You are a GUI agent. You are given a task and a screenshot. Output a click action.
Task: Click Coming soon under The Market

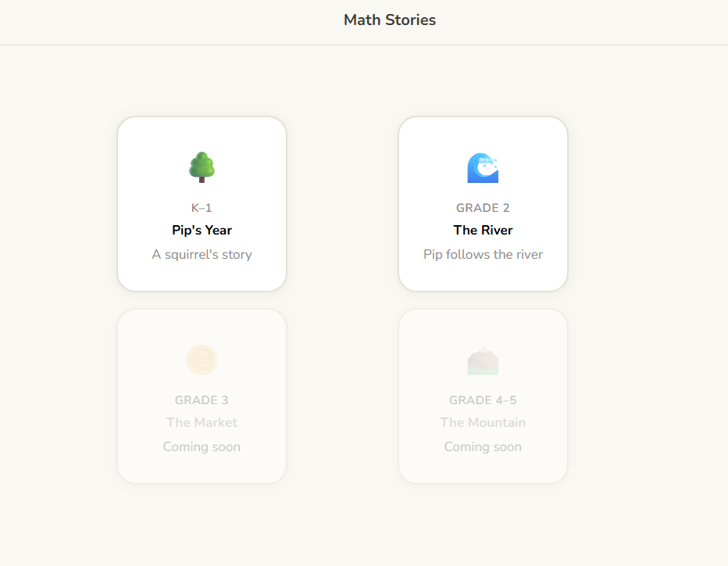tap(202, 446)
